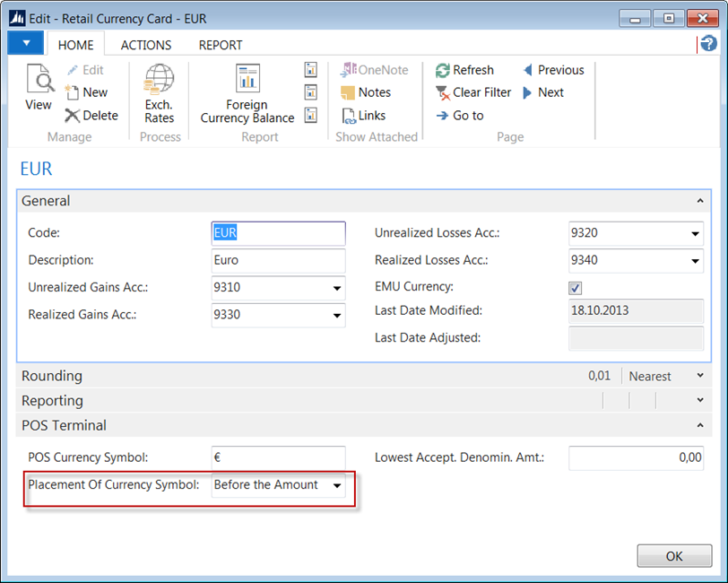
Task: Expand the Rounding section
Action: point(699,376)
